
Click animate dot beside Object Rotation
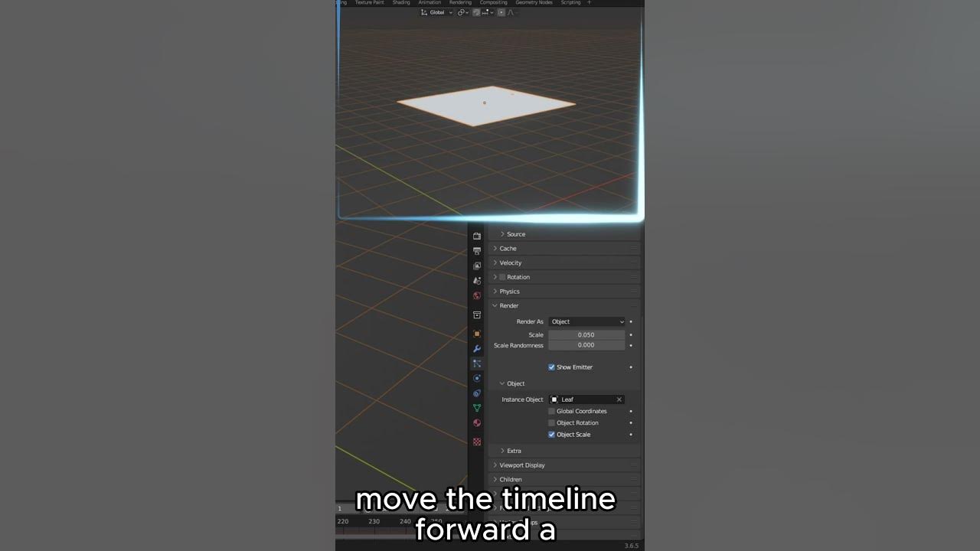(631, 422)
